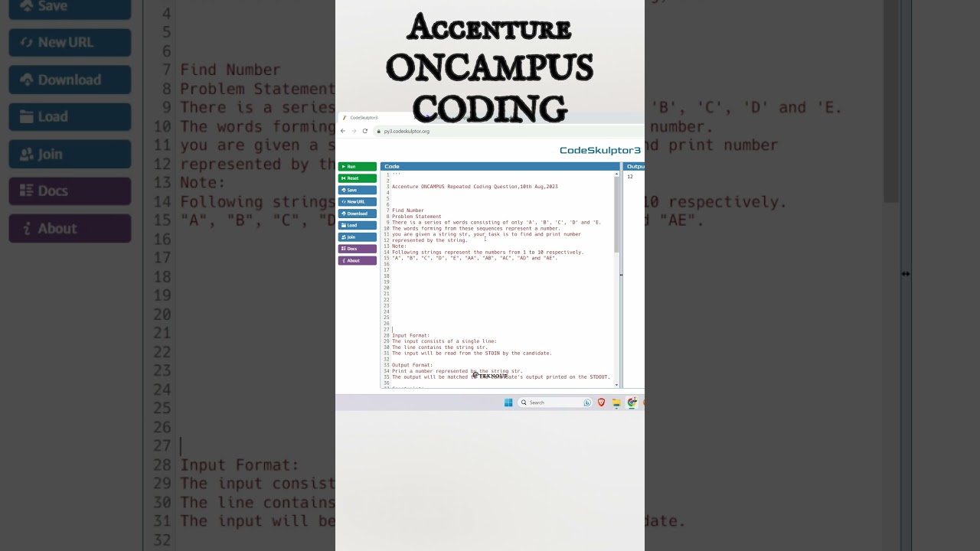The image size is (980, 551).
Task: Click the Code panel header
Action: coord(500,166)
